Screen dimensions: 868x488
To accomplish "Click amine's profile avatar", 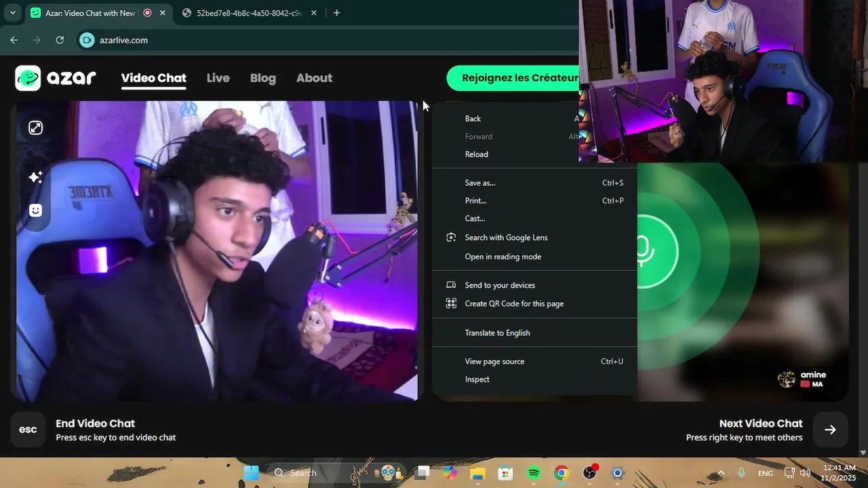I will pyautogui.click(x=787, y=380).
